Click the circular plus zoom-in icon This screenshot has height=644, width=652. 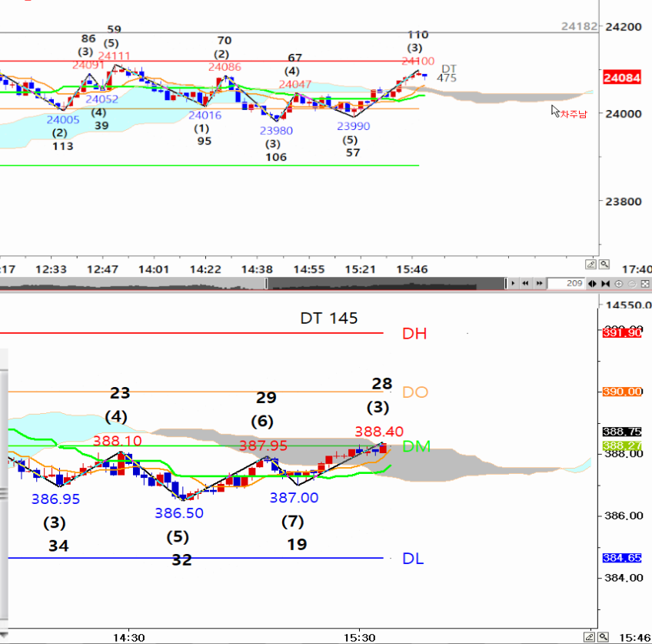point(620,284)
